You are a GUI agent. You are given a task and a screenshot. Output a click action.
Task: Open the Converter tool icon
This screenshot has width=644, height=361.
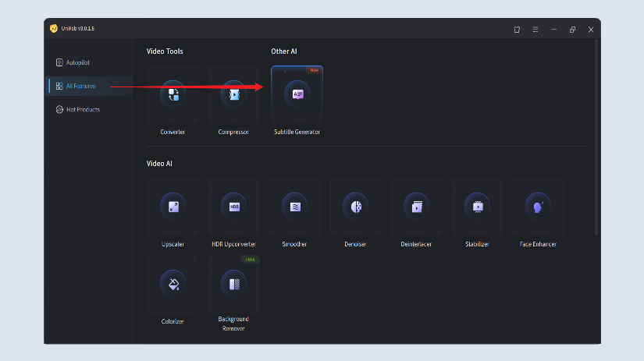click(x=173, y=95)
